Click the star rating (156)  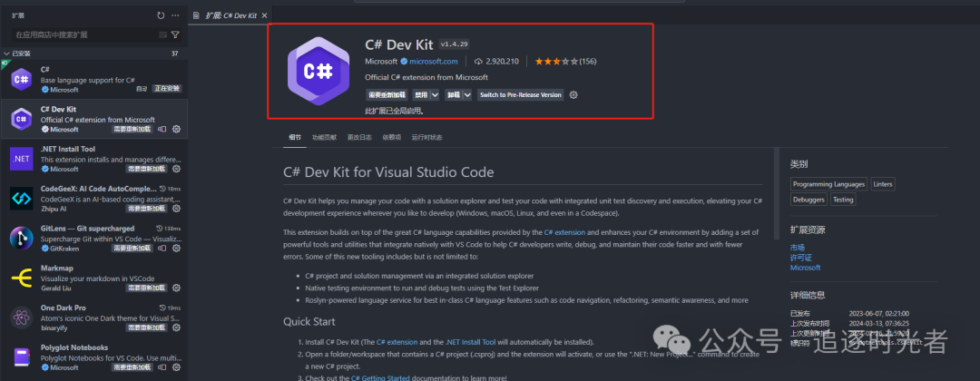click(565, 61)
